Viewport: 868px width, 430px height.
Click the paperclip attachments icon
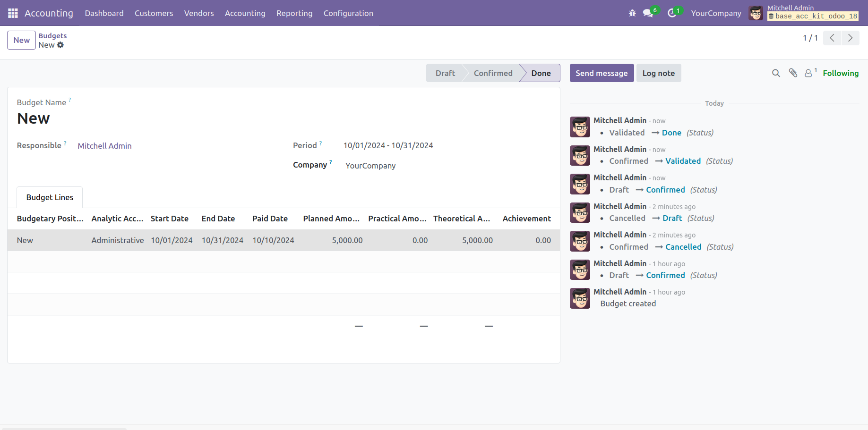coord(793,73)
